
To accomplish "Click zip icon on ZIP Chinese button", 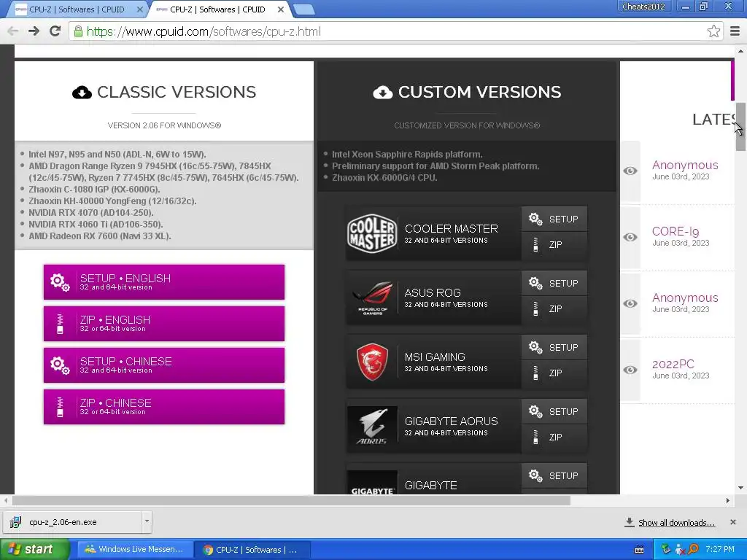I will tap(60, 407).
